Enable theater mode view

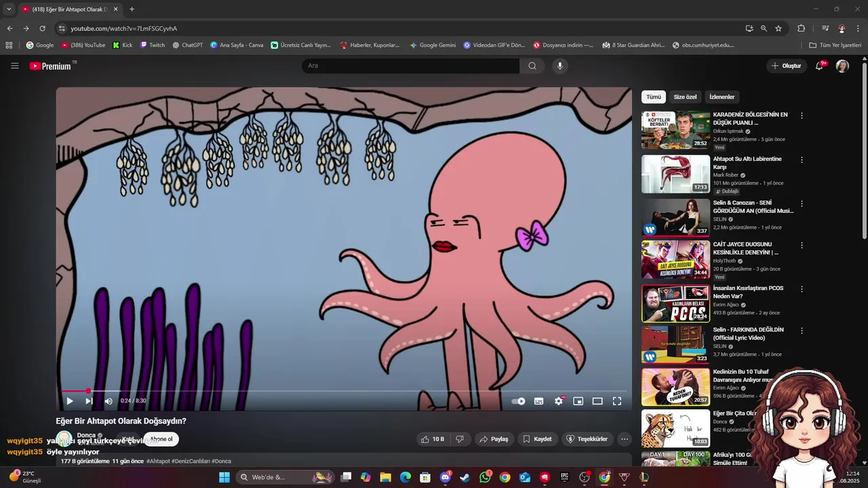597,401
